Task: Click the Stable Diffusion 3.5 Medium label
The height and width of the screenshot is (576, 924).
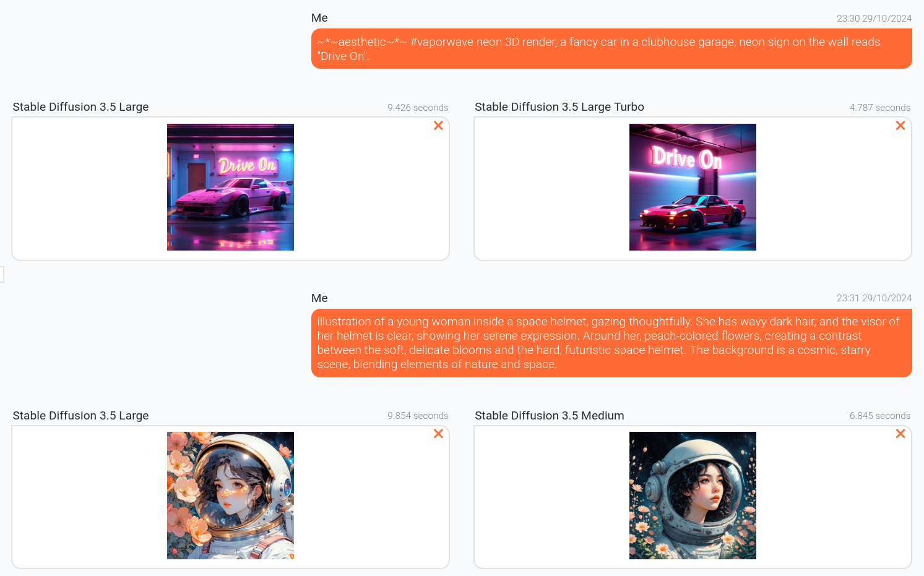Action: (550, 416)
